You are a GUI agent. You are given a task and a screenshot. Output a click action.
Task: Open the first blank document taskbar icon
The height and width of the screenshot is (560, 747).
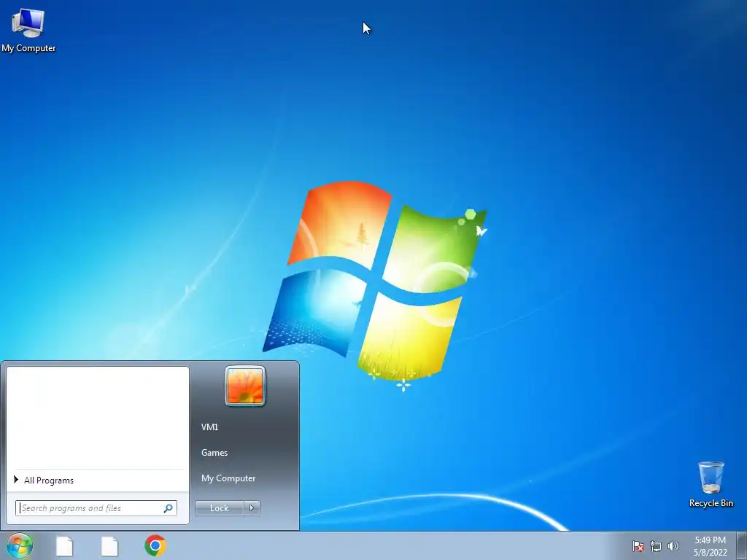click(x=64, y=545)
